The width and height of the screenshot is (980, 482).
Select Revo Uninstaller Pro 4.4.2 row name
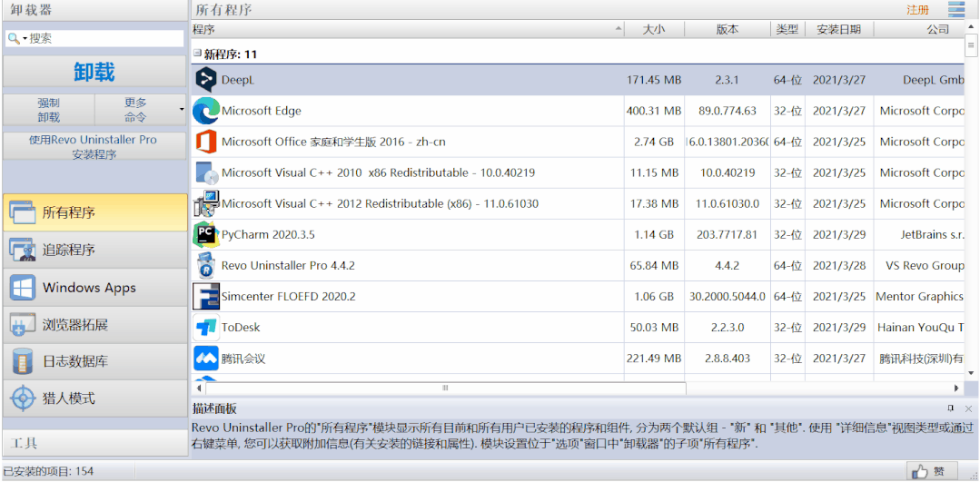288,265
